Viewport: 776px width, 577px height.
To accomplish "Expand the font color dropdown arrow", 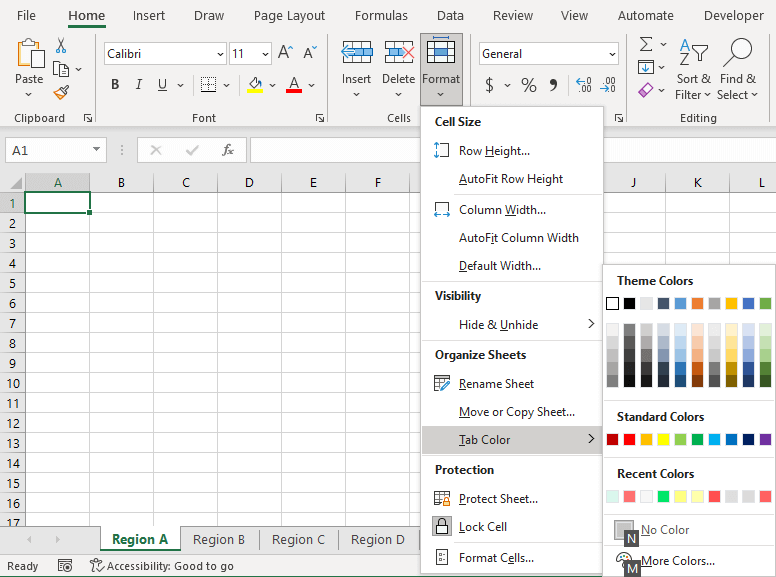I will point(311,85).
